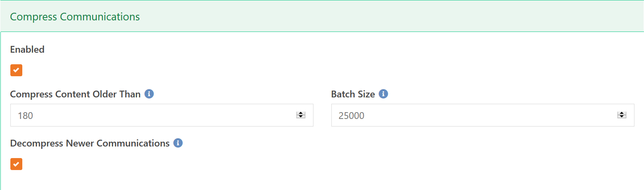Click the Enabled label
The image size is (644, 190).
point(27,49)
